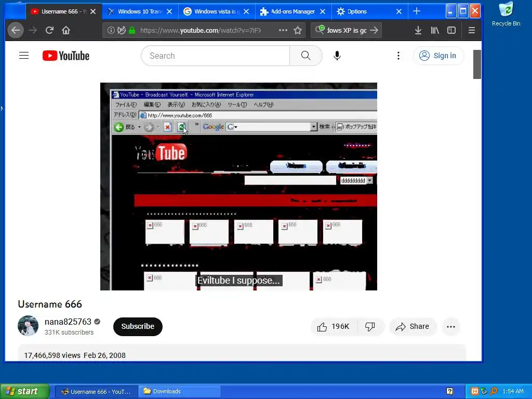
Task: Reload the page with the refresh icon
Action: pos(49,31)
